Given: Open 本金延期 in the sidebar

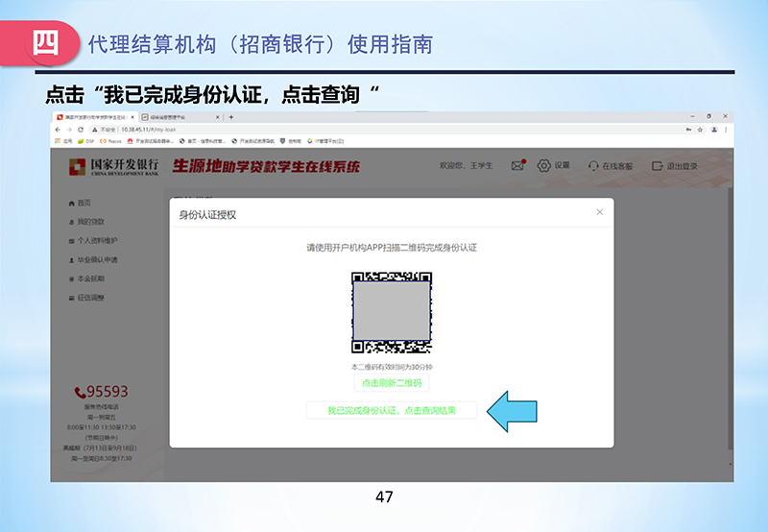Looking at the screenshot, I should pos(86,278).
